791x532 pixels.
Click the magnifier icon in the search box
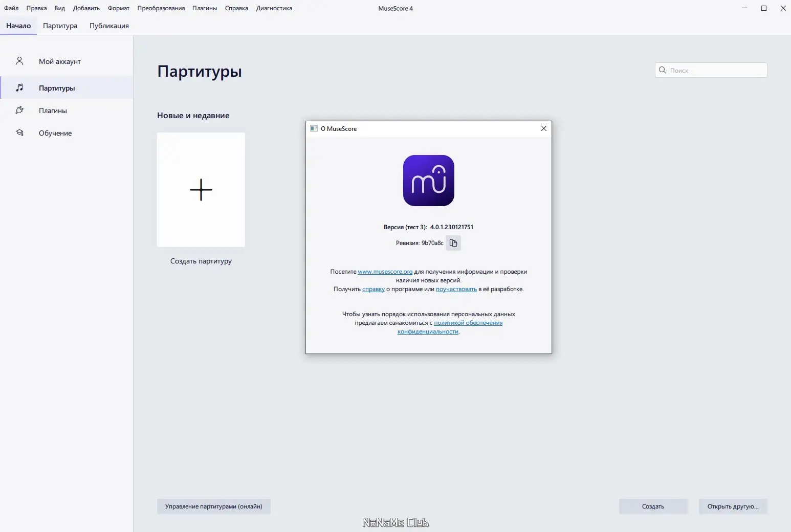click(x=663, y=70)
